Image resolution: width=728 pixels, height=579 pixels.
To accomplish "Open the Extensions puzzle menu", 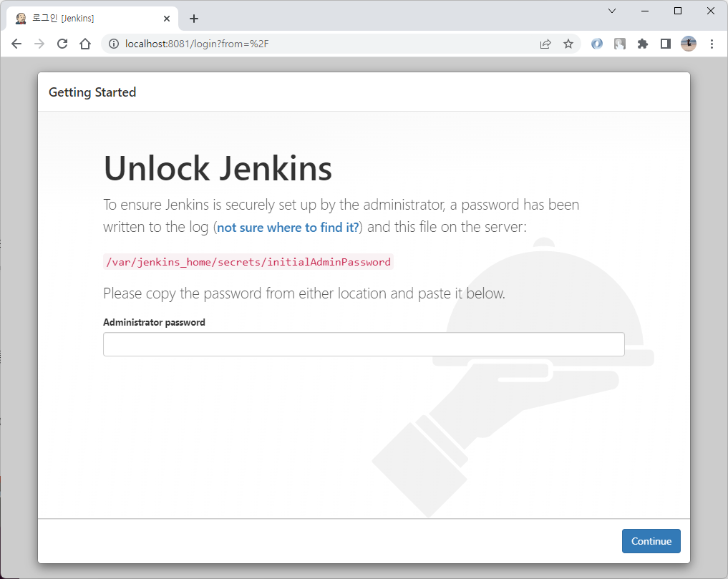I will coord(643,44).
